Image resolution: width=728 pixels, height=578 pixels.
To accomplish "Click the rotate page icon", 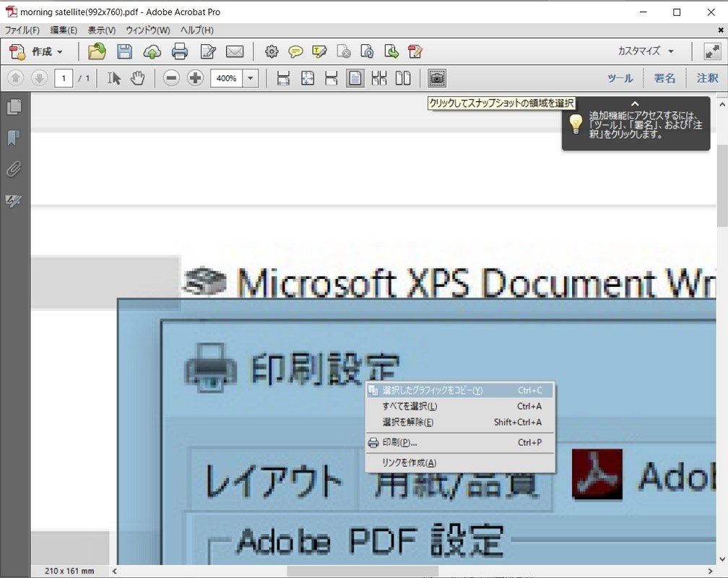I will pyautogui.click(x=367, y=51).
